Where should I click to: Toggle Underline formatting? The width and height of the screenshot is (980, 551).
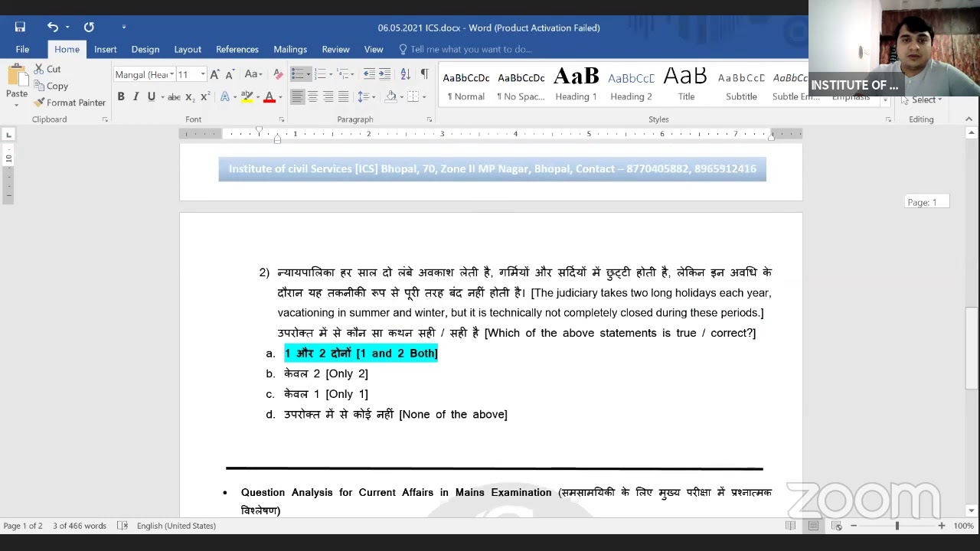click(x=151, y=96)
